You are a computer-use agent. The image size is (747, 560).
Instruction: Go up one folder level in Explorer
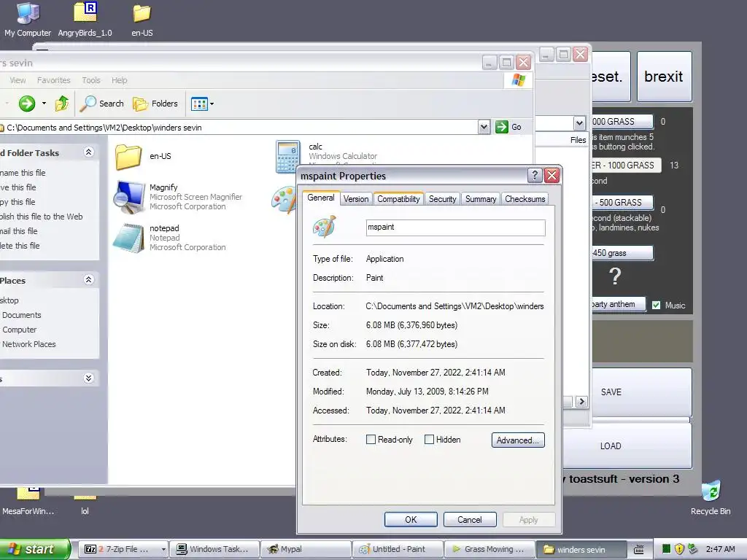tap(62, 104)
